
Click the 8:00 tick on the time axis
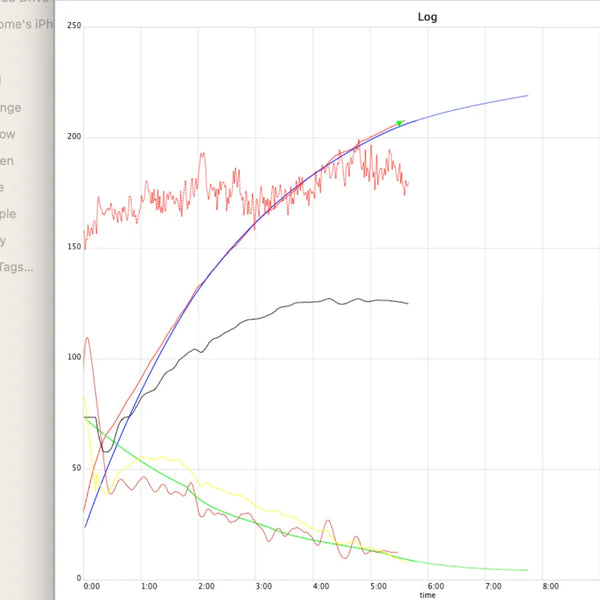tap(549, 586)
